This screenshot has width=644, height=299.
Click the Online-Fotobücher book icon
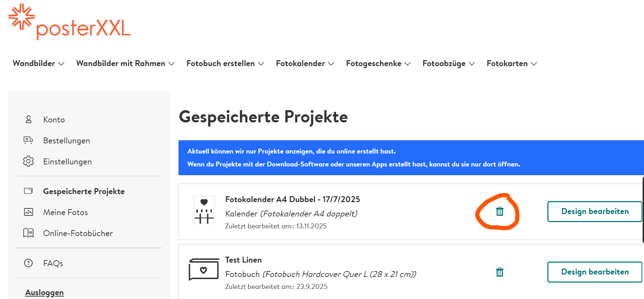click(x=28, y=233)
